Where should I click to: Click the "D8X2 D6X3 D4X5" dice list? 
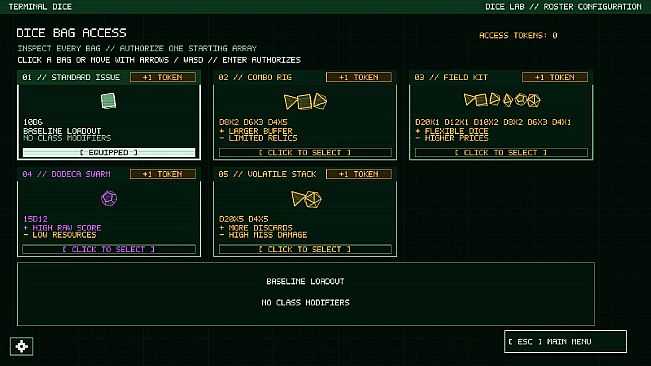pyautogui.click(x=253, y=122)
